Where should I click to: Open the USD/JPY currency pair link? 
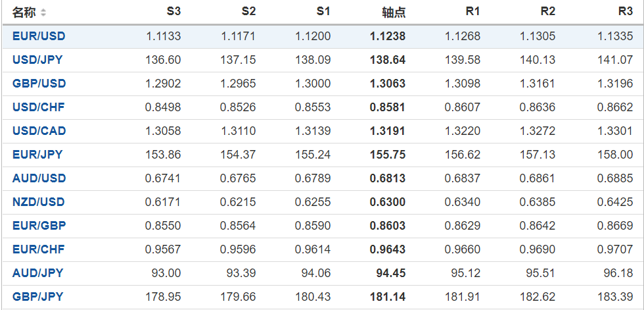(x=37, y=60)
